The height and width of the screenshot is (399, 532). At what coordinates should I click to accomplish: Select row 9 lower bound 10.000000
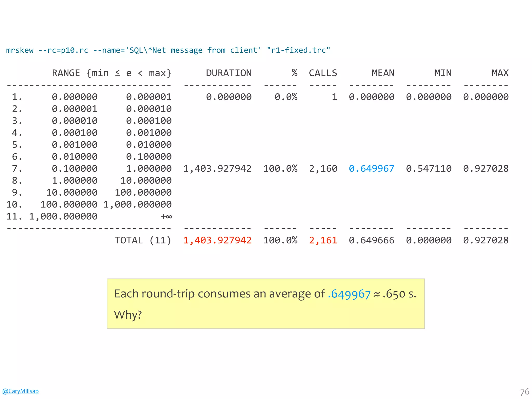click(72, 192)
